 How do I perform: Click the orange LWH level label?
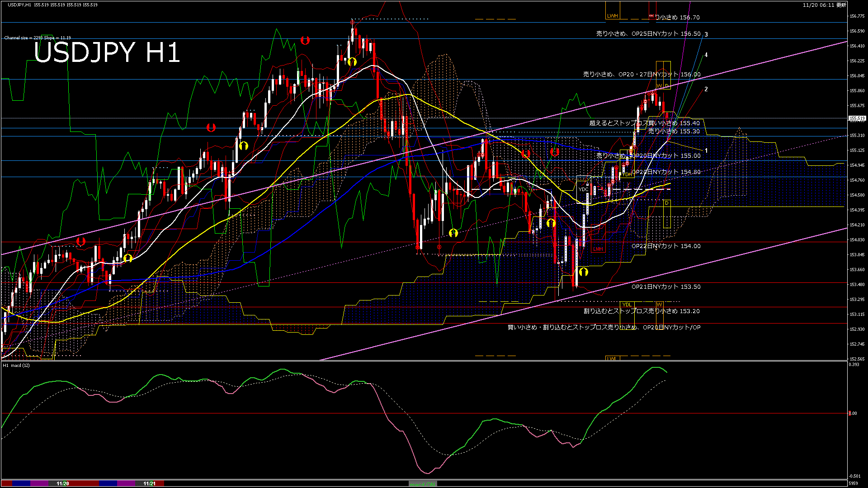tap(612, 16)
